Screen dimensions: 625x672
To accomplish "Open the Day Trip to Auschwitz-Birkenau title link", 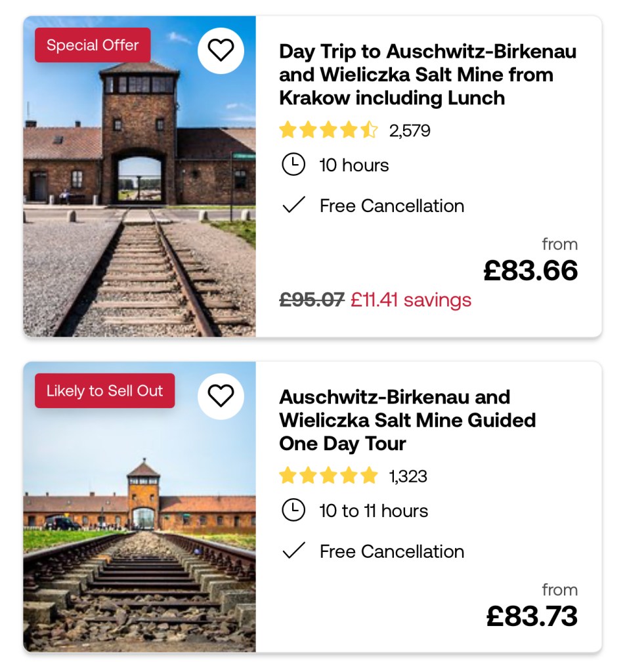I will coord(427,75).
